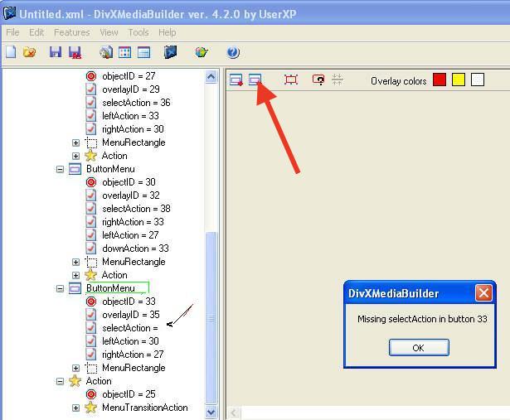510x420 pixels.
Task: Select the objectID = 33 tree item
Action: click(129, 302)
